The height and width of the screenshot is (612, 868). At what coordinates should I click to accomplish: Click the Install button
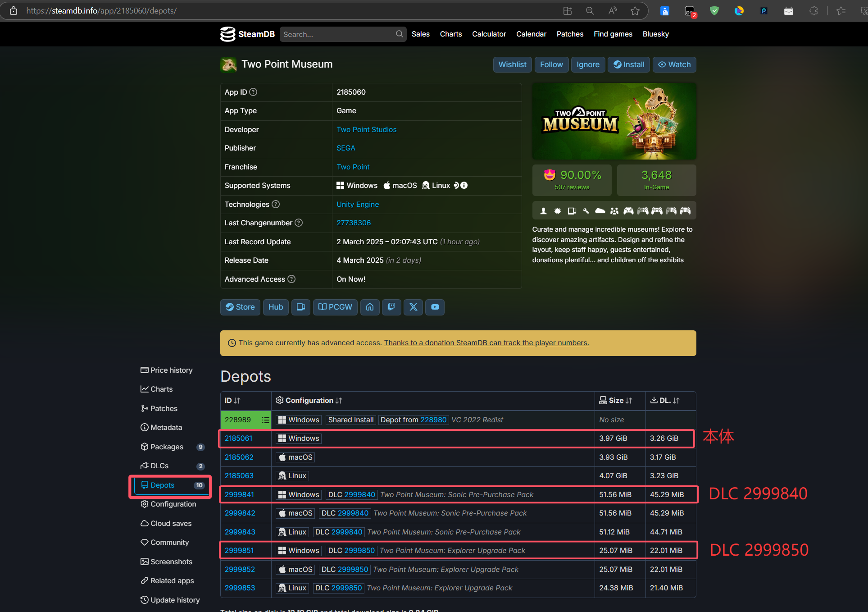pos(629,64)
